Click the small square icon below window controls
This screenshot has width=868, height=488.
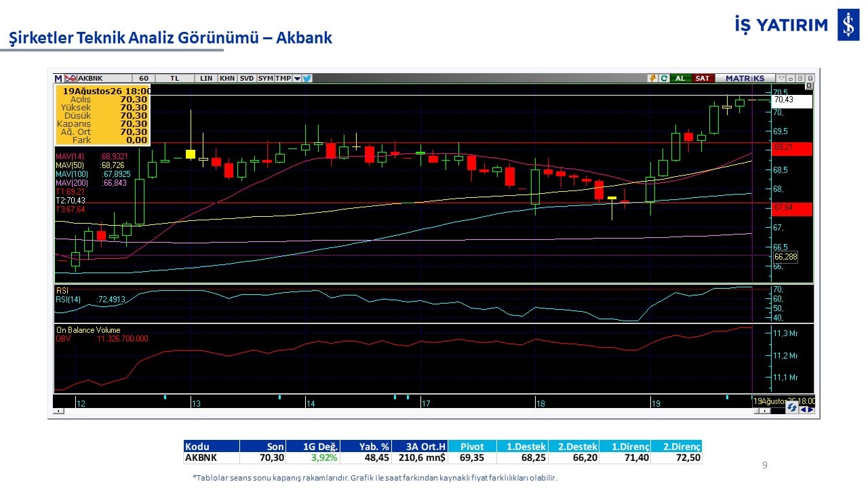point(808,86)
